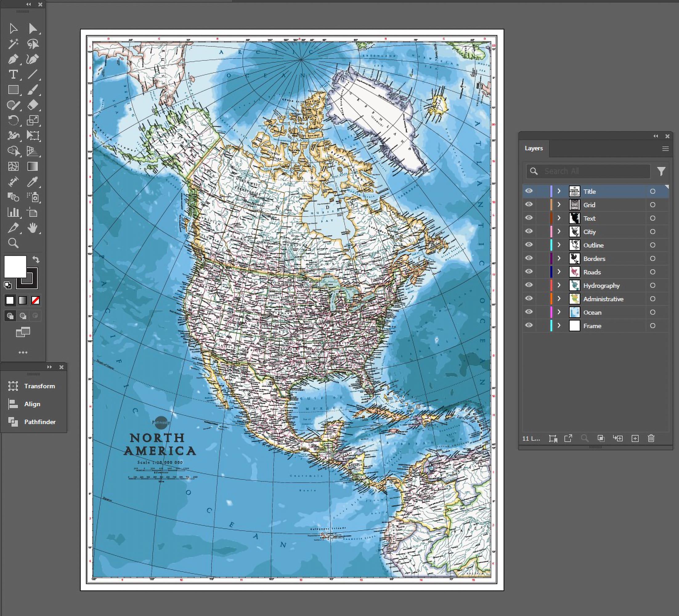This screenshot has height=616, width=679.
Task: Hide the Ocean layer
Action: tap(529, 311)
